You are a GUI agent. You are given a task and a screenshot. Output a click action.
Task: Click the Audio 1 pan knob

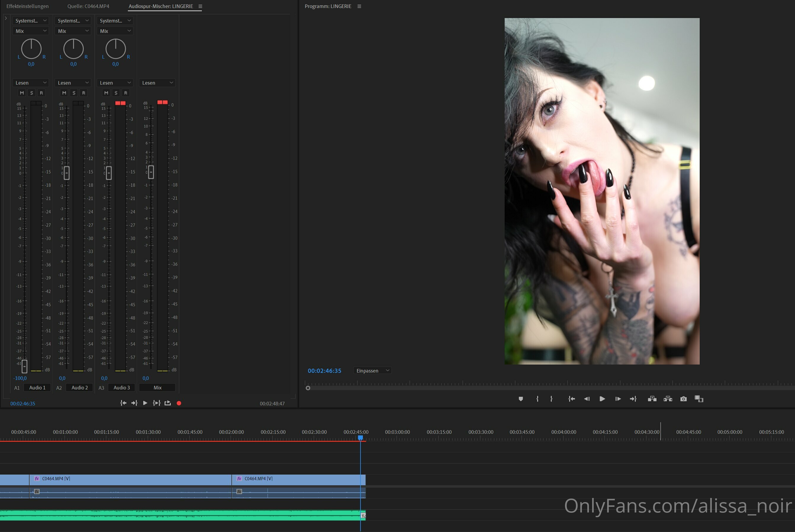click(31, 49)
